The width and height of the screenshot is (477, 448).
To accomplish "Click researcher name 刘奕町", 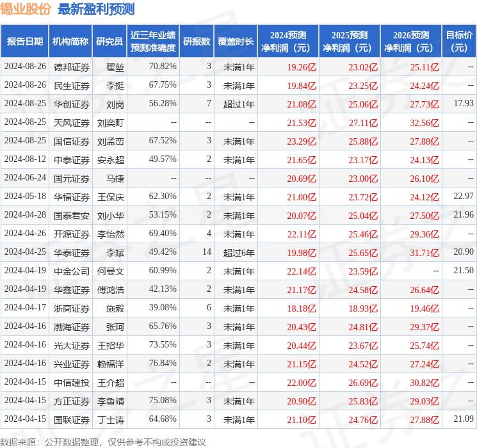I will (x=110, y=123).
